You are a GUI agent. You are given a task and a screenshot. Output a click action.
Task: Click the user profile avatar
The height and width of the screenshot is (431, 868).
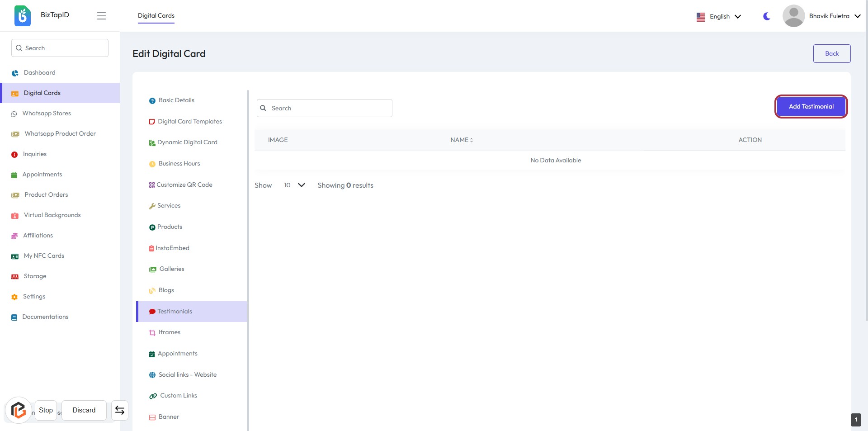[793, 16]
